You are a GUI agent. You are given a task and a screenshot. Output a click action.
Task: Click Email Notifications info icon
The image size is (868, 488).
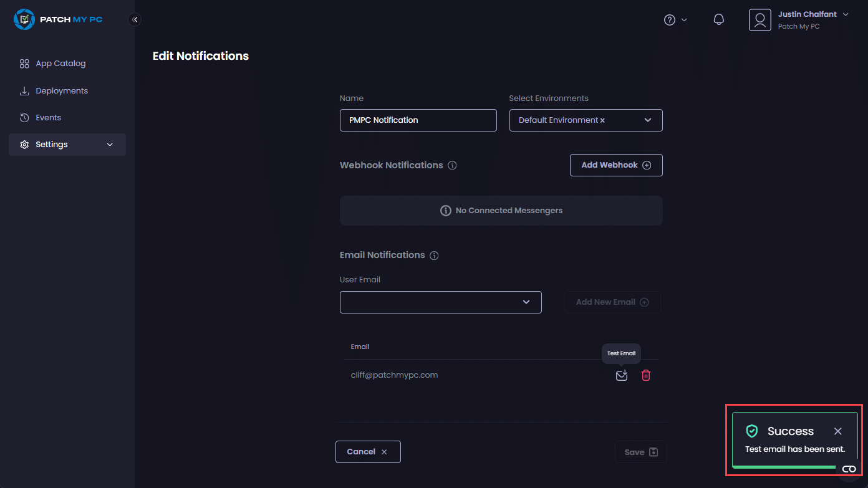434,256
